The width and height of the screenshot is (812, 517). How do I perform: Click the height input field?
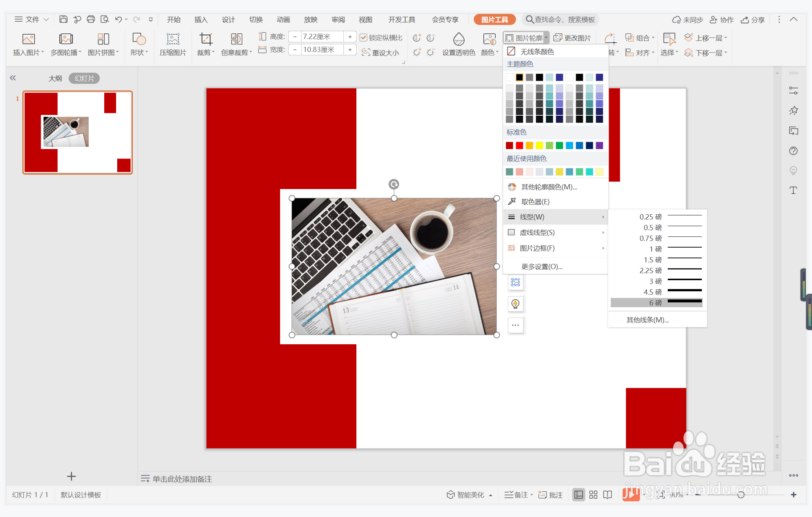323,37
